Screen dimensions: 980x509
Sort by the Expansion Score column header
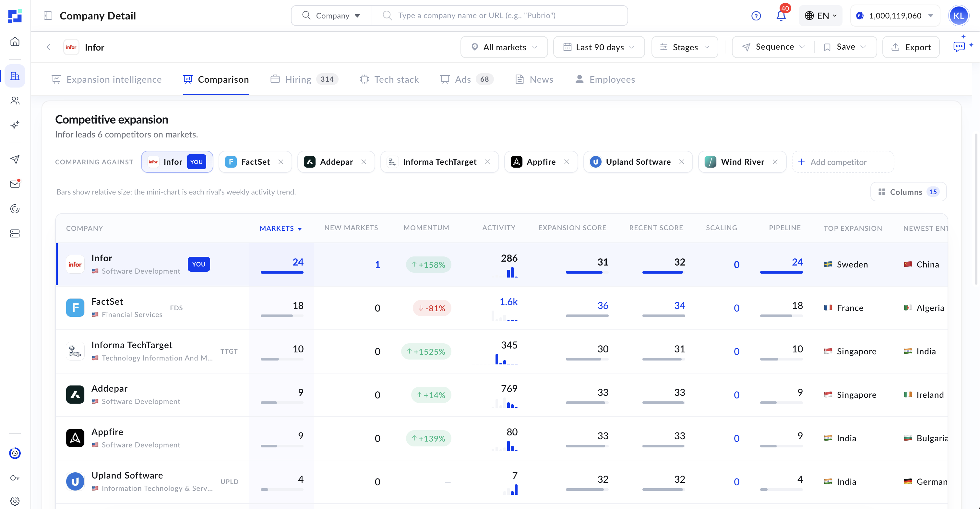pos(572,228)
